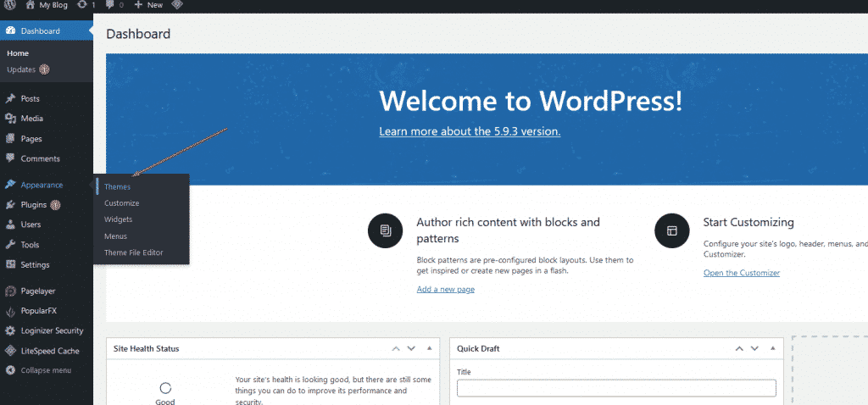Focus the Quick Draft Title field

tap(616, 388)
